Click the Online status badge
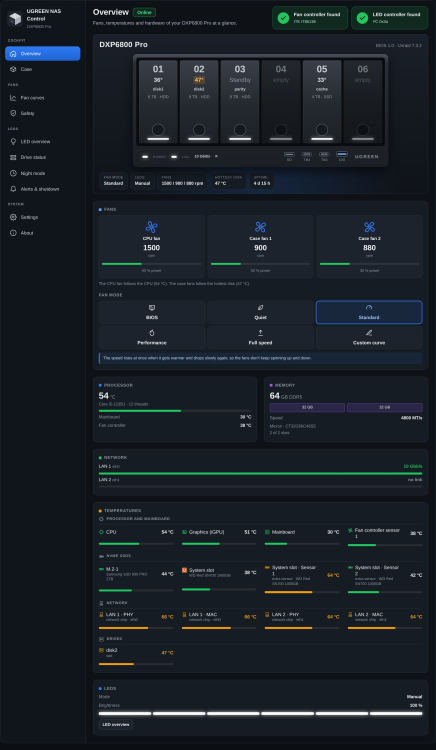436x750 pixels. pyautogui.click(x=144, y=12)
